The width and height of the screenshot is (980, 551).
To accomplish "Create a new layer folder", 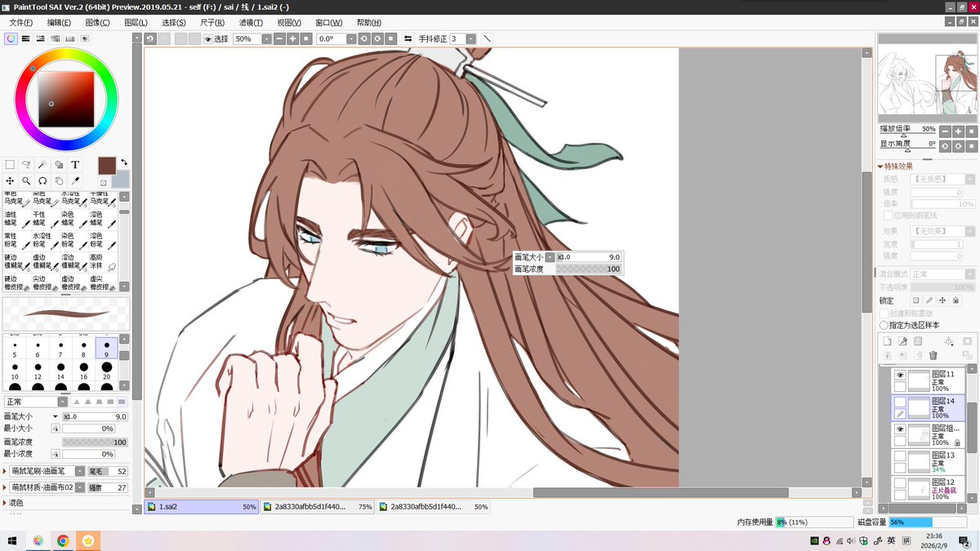I will click(918, 341).
